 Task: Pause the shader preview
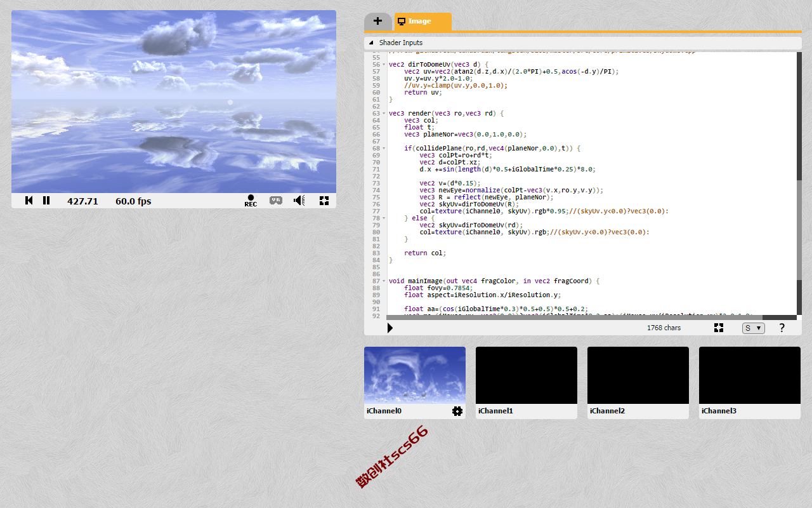[x=46, y=201]
